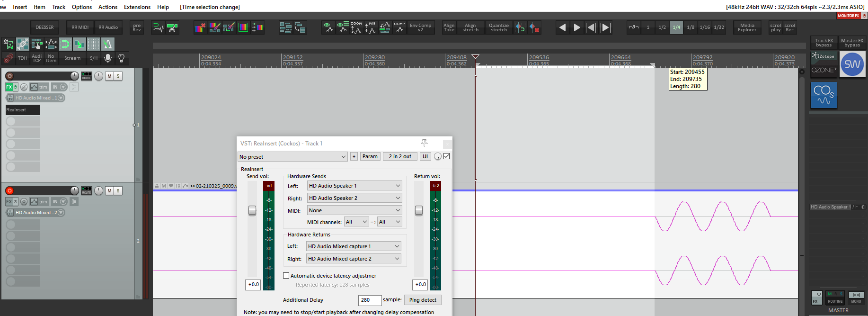Select 1/4 grid division

click(x=676, y=27)
